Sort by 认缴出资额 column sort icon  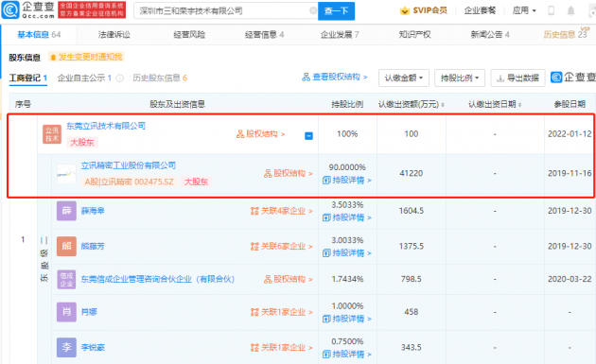pyautogui.click(x=443, y=105)
